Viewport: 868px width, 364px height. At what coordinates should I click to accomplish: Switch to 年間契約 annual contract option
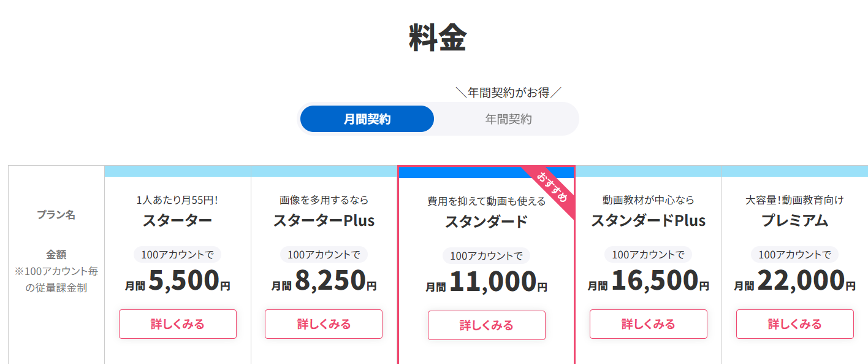tap(508, 119)
